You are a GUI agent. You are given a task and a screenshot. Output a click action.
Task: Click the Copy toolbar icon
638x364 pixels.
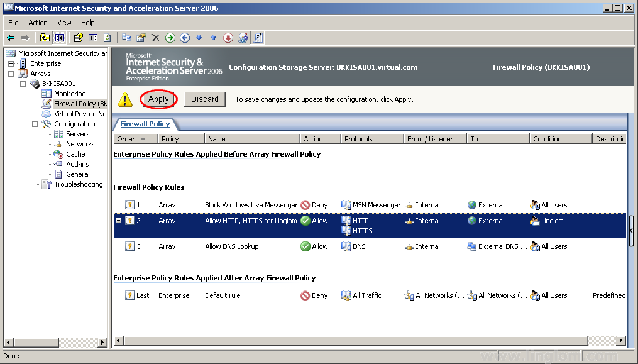point(126,38)
